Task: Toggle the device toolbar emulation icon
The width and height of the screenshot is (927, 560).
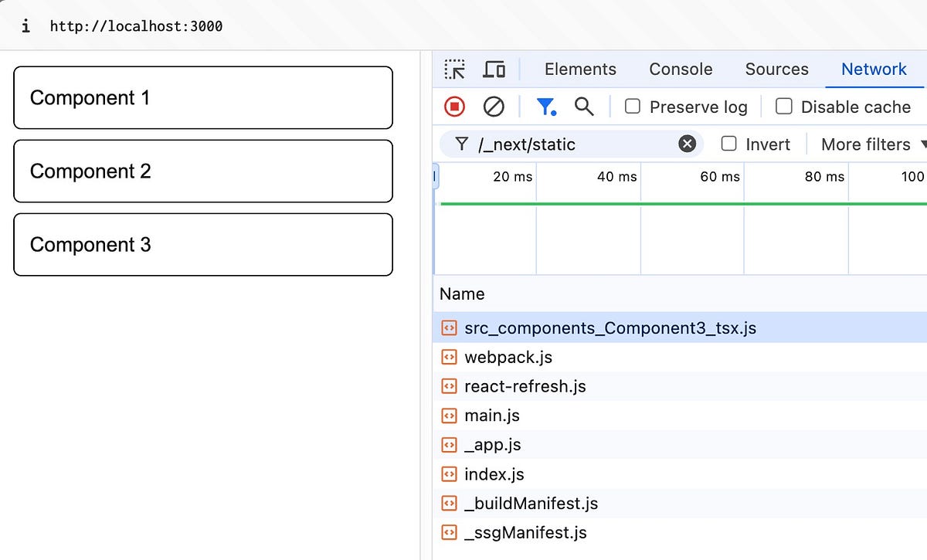Action: tap(494, 69)
